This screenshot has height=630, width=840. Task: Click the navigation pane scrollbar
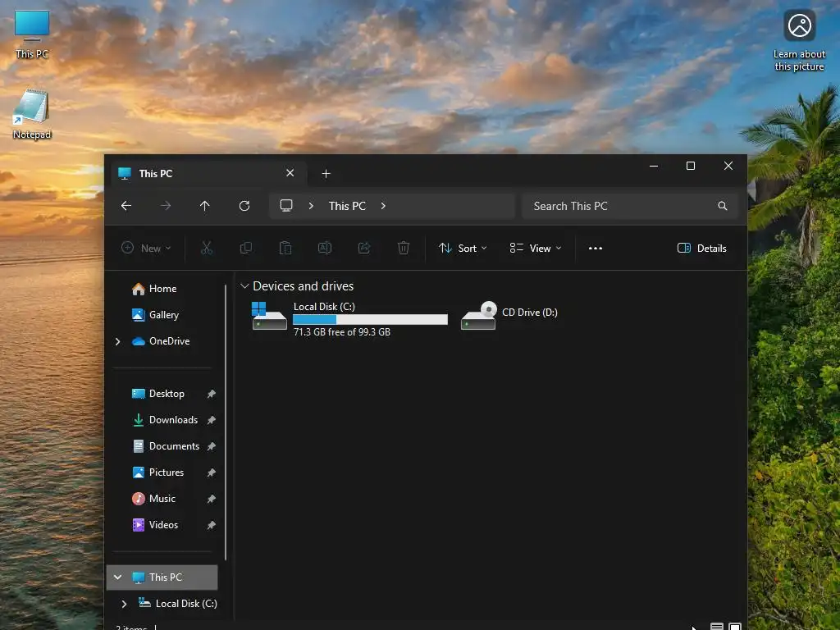(226, 422)
